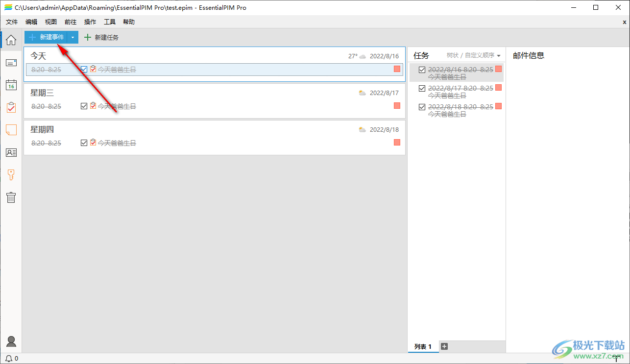Click the user account icon
Image resolution: width=630 pixels, height=364 pixels.
pyautogui.click(x=11, y=341)
